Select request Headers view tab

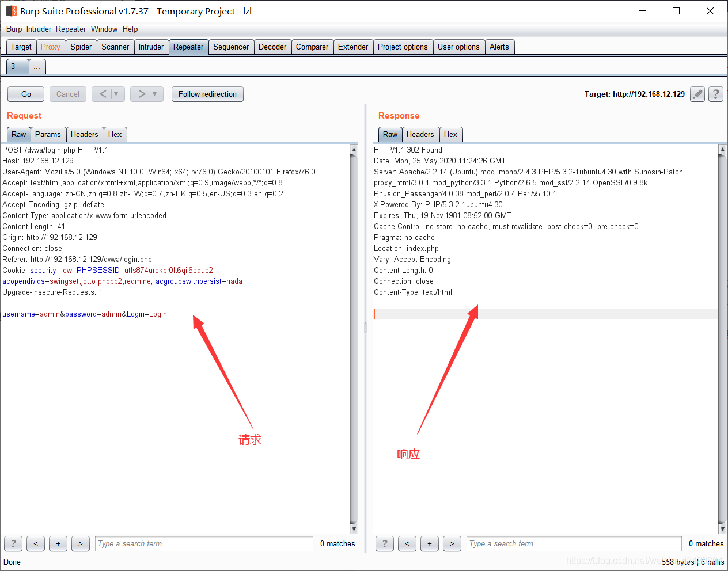85,135
